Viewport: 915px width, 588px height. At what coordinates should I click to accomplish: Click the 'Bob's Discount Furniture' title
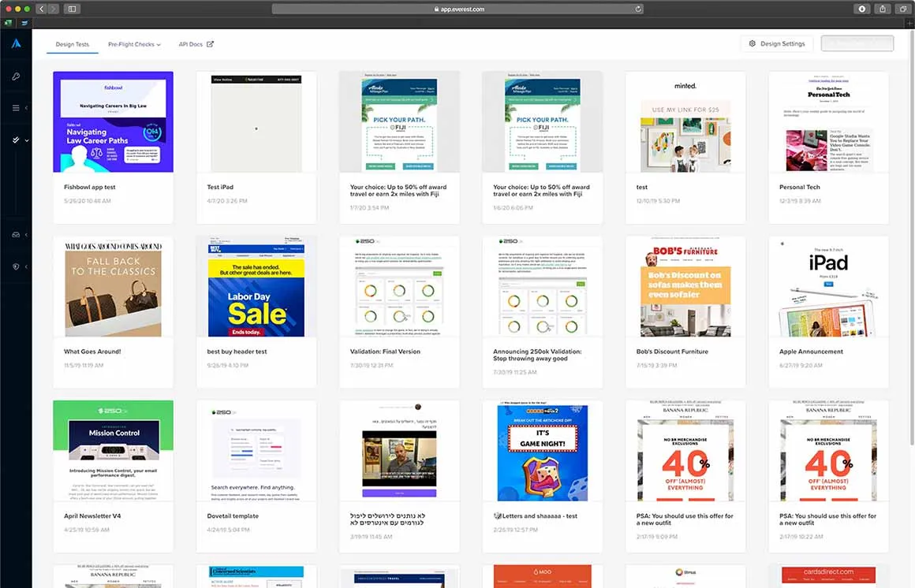672,352
